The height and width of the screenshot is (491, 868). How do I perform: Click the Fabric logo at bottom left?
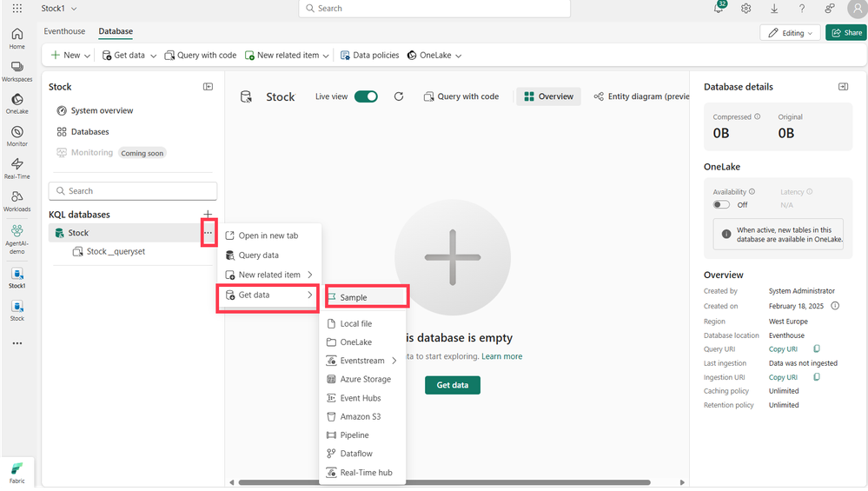17,472
